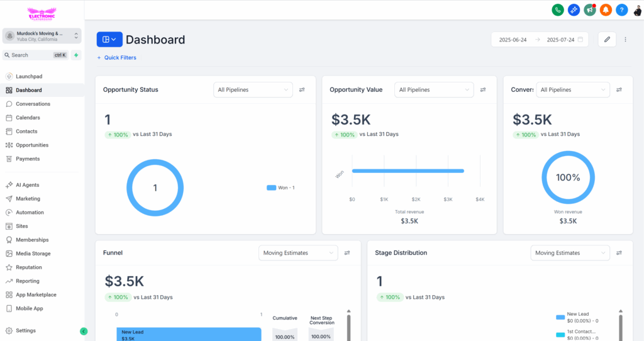Click the calendar icon in date range
Screen dimensions: 644x341
[580, 40]
